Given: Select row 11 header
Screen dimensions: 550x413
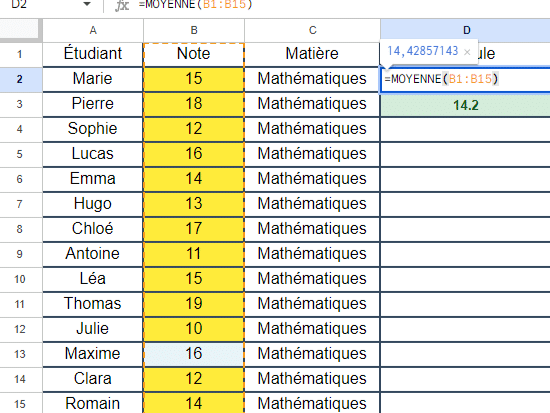Looking at the screenshot, I should coord(20,304).
